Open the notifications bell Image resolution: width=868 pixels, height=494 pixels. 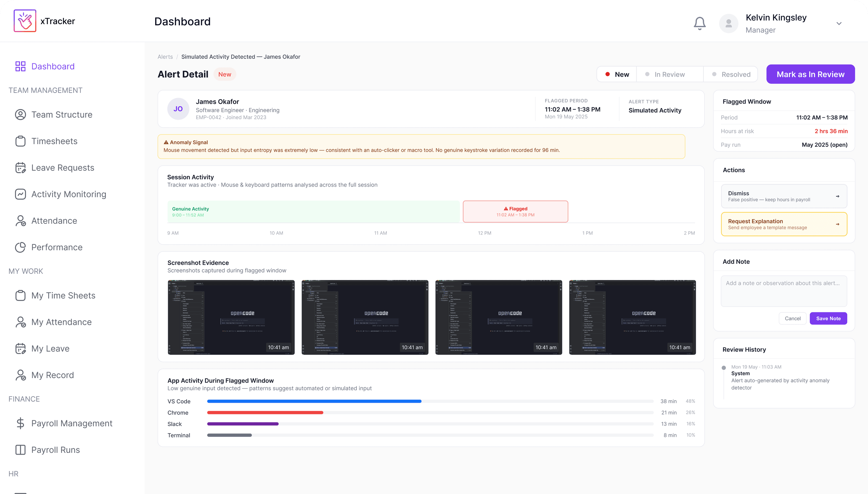[x=699, y=23]
